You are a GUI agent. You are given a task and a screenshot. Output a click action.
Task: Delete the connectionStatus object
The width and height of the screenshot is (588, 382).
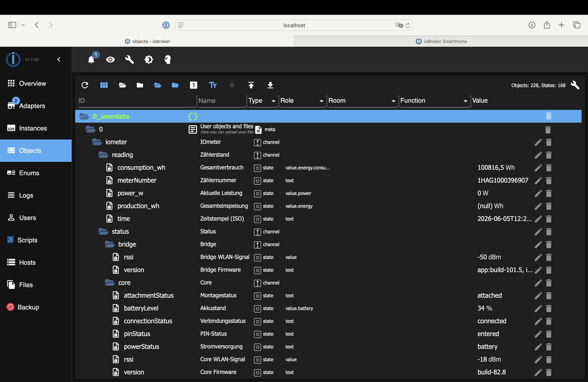(x=549, y=321)
